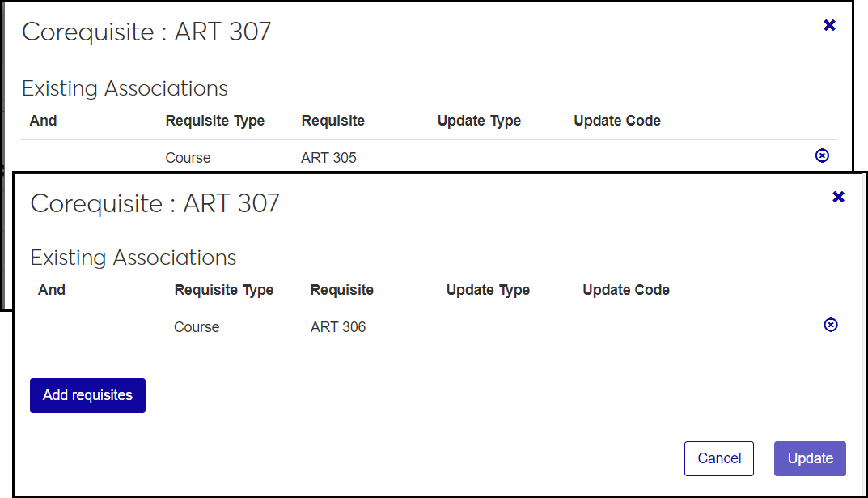Remove the ART 306 requisite association
Viewport: 868px width, 498px height.
pyautogui.click(x=830, y=325)
